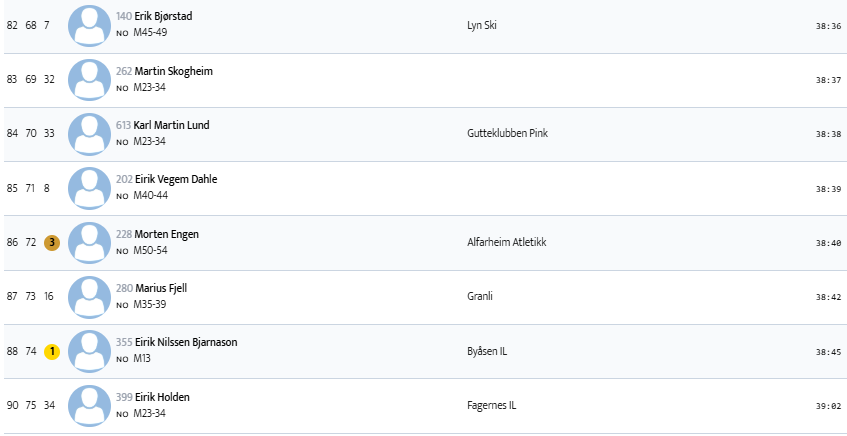Open Martin Skogheim's result entry
Screen dimensions: 847x436
(x=174, y=71)
